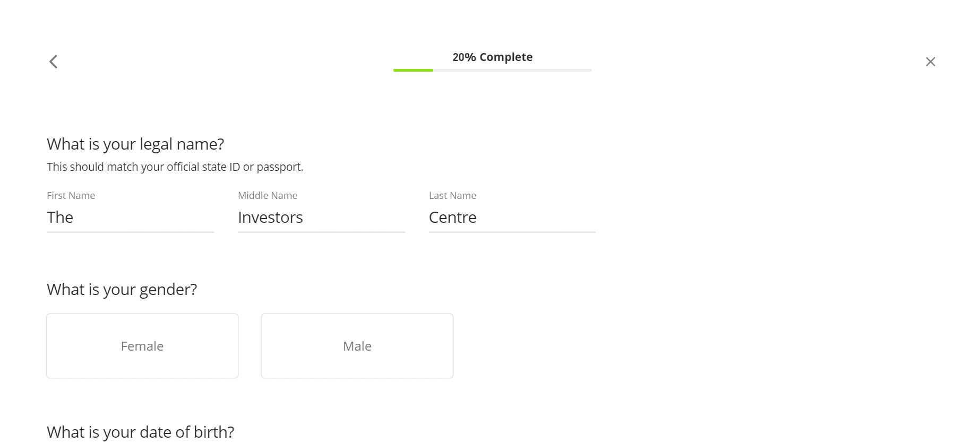Select the Male gender option

(x=357, y=345)
